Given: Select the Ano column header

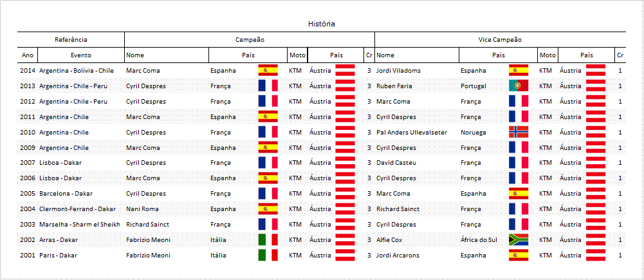Looking at the screenshot, I should 28,55.
